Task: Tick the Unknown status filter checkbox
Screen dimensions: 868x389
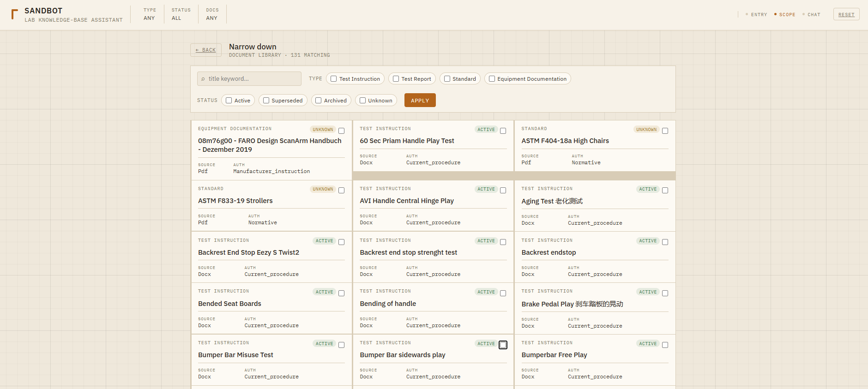Action: [x=363, y=101]
